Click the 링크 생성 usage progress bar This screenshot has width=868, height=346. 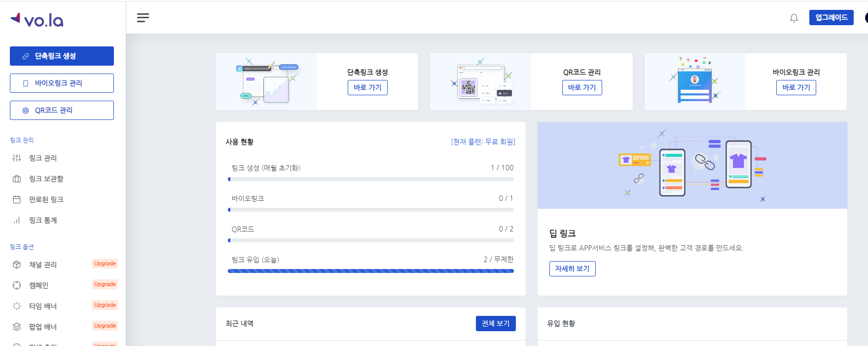(371, 179)
